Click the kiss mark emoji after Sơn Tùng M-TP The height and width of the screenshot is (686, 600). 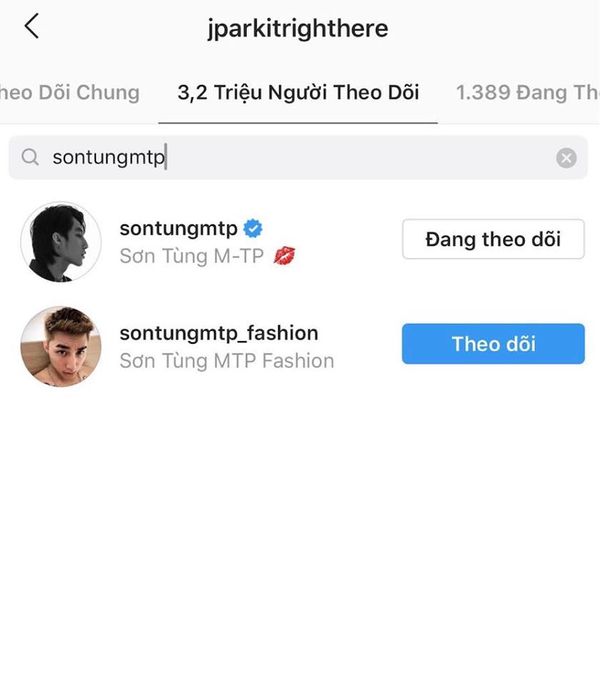click(x=284, y=256)
